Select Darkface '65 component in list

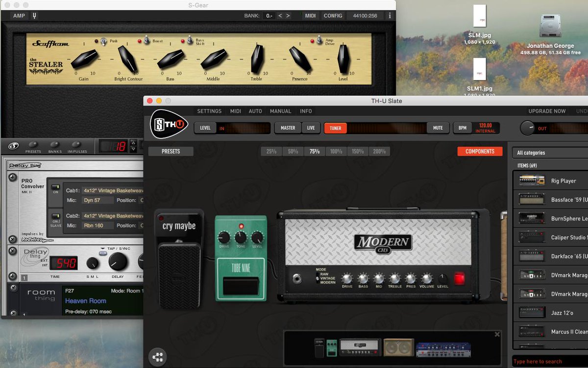point(551,256)
